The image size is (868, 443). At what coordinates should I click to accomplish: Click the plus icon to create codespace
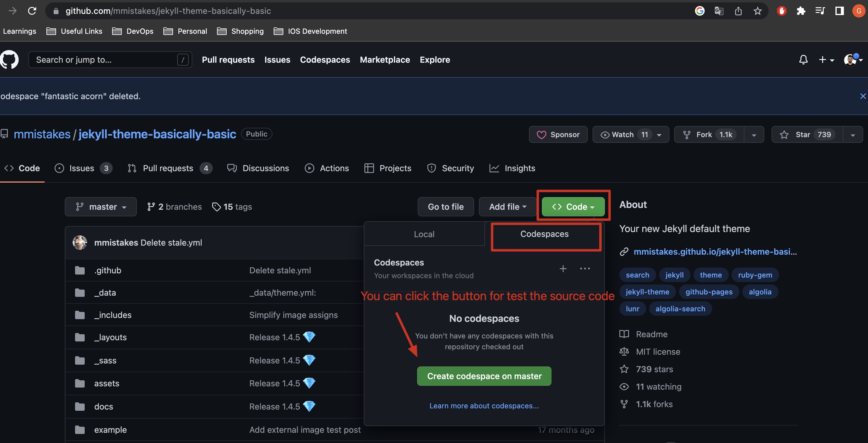(x=563, y=269)
